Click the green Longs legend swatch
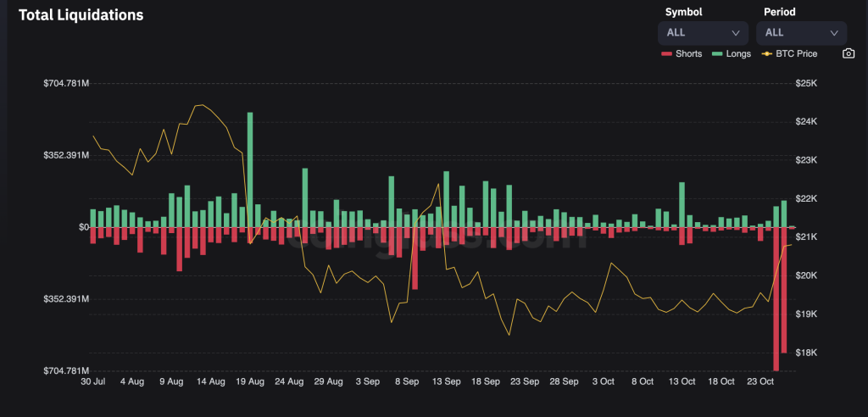This screenshot has height=417, width=868. tap(716, 54)
